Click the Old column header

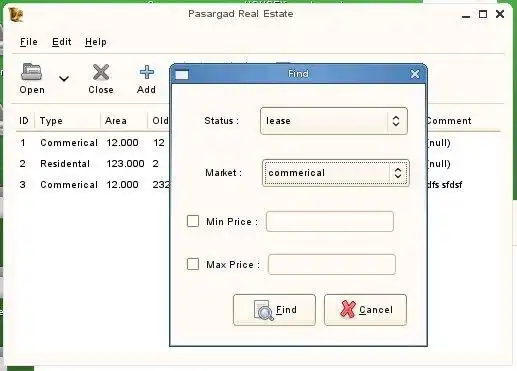coord(160,121)
